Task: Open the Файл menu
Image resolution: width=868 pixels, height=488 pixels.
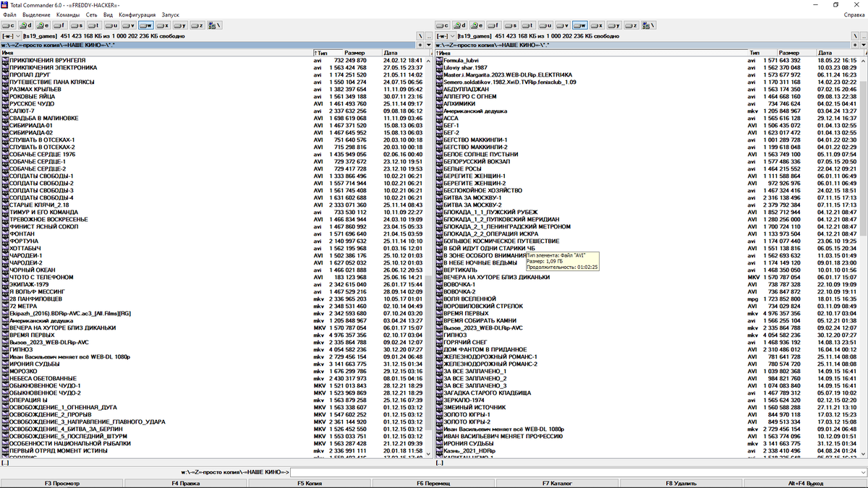Action: 9,14
